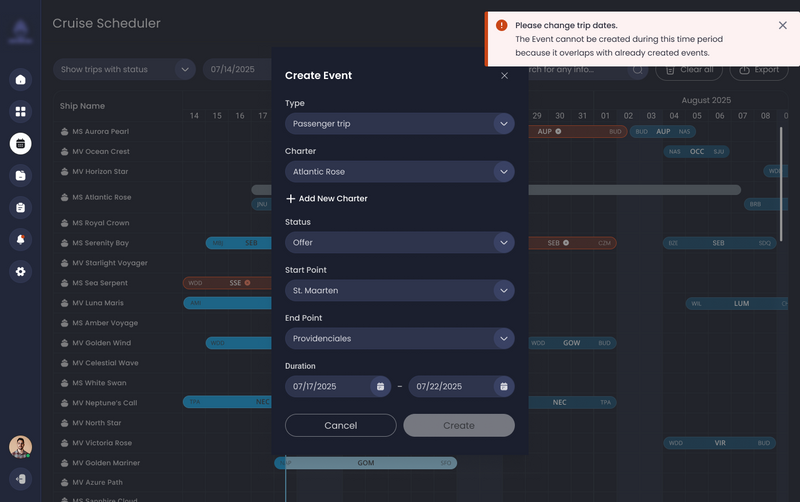Open the Start Point dropdown
The image size is (800, 502).
click(x=399, y=290)
